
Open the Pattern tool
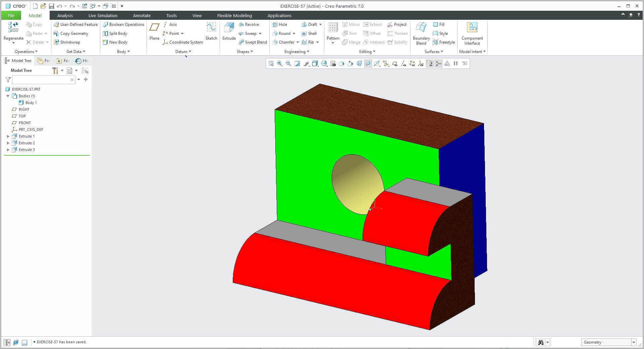click(x=333, y=33)
